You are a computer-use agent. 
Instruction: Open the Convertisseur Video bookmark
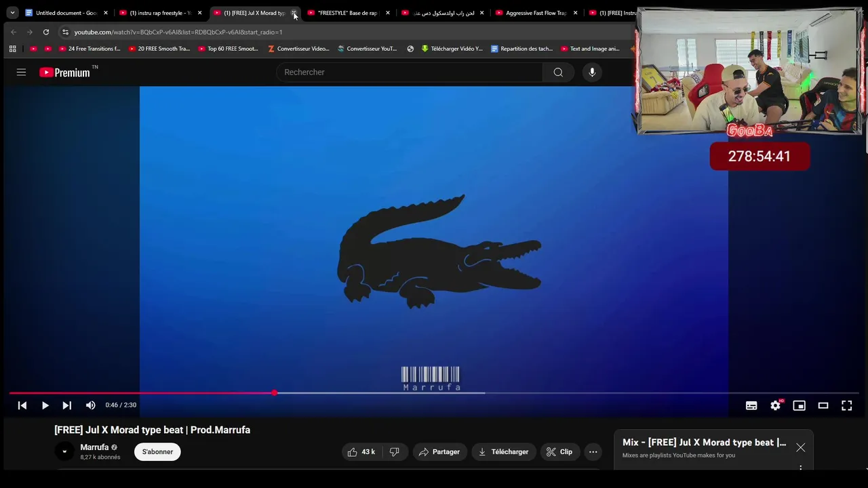pyautogui.click(x=298, y=49)
